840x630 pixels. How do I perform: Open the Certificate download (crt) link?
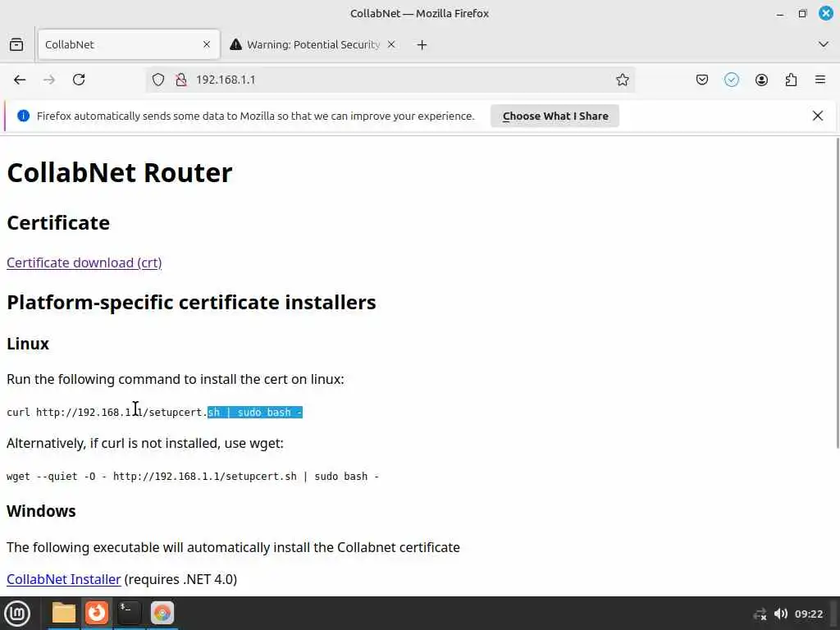84,263
